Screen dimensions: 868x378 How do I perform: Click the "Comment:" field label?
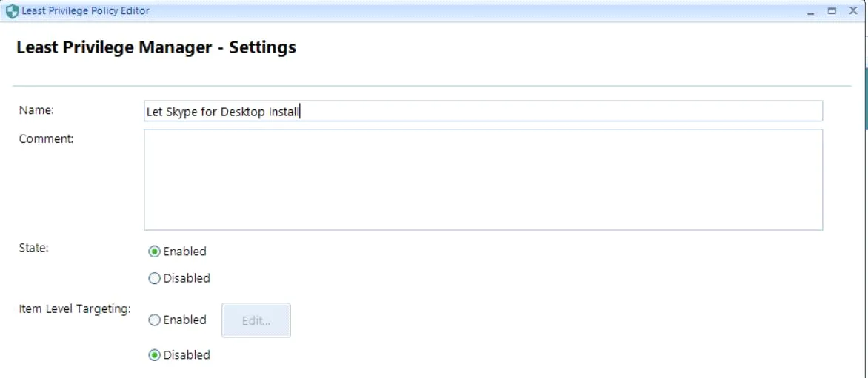(46, 138)
